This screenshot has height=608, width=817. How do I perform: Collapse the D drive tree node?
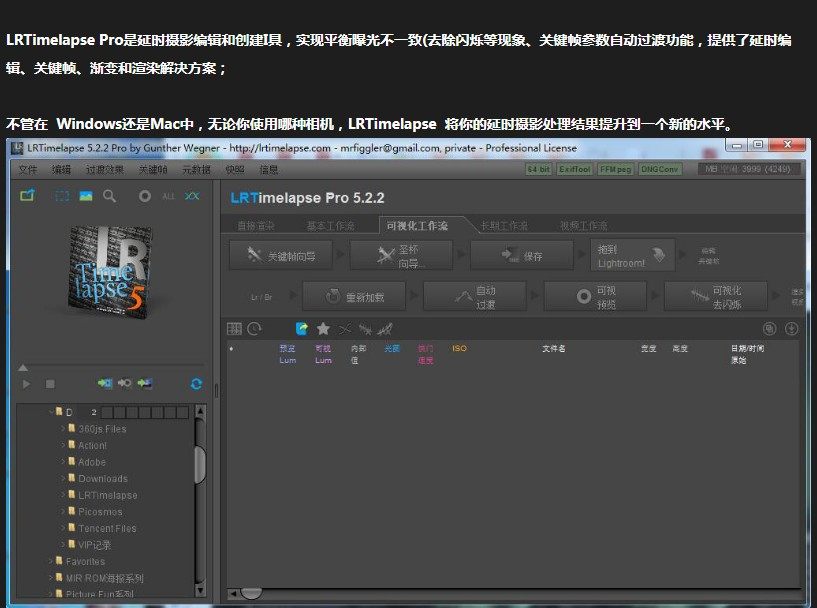pos(52,412)
